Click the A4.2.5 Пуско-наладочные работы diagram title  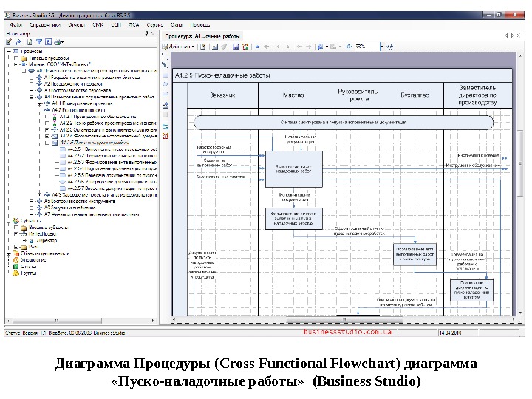tap(222, 75)
